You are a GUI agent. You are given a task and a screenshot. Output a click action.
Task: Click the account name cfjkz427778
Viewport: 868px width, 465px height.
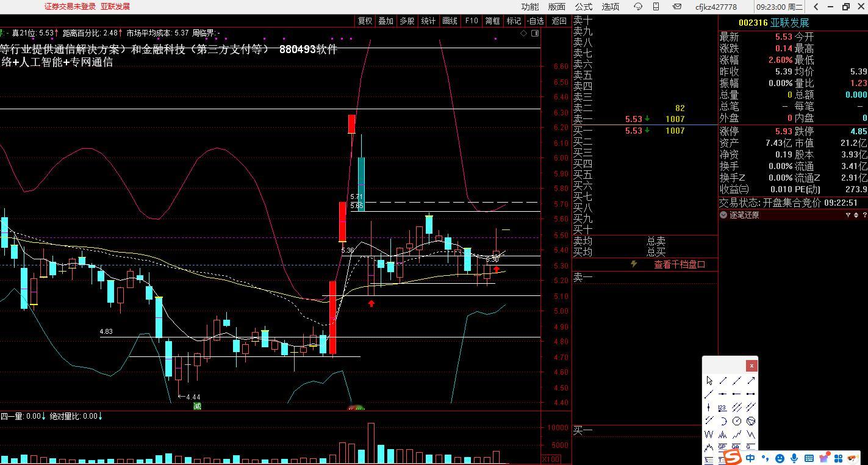coord(716,7)
